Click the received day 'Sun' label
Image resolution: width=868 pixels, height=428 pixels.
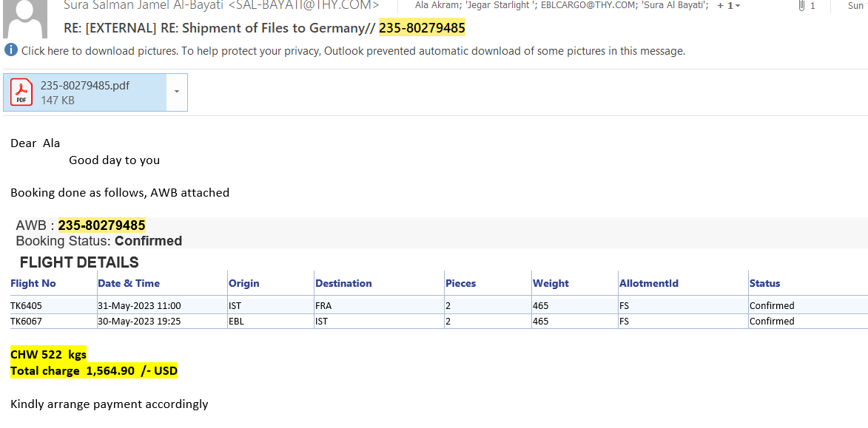(855, 6)
